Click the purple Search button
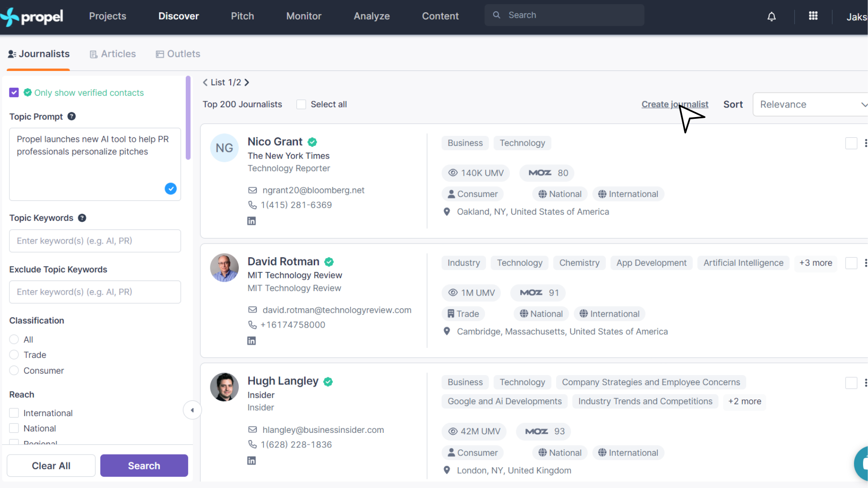This screenshot has width=868, height=488. pyautogui.click(x=144, y=466)
